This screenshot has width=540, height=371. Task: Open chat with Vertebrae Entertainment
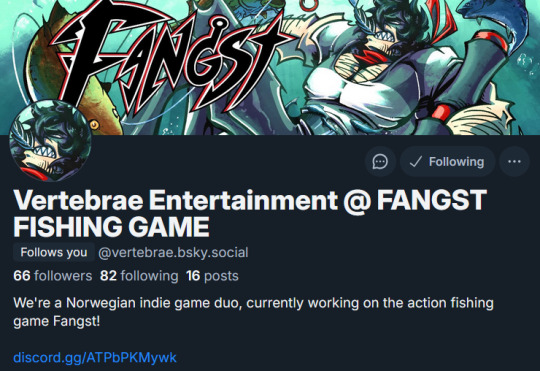click(380, 162)
